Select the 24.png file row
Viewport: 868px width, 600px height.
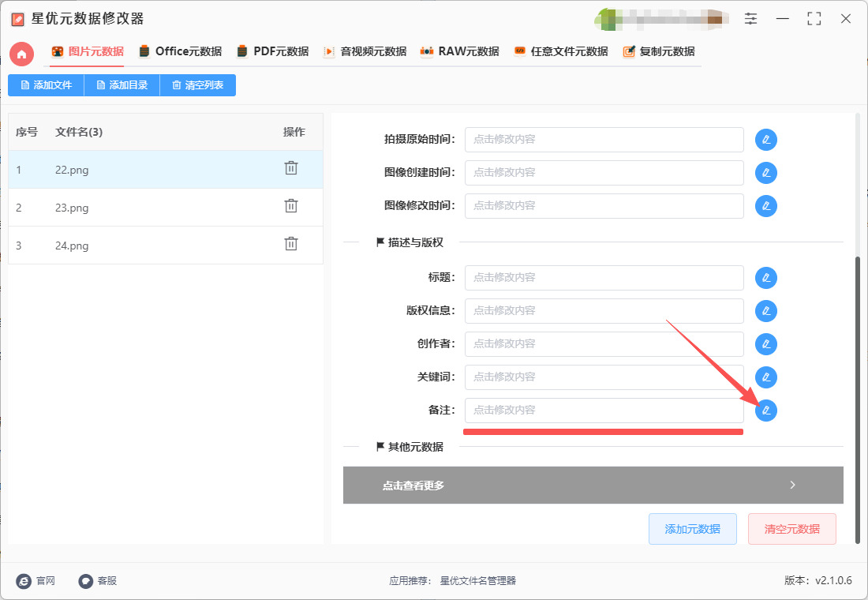click(166, 246)
